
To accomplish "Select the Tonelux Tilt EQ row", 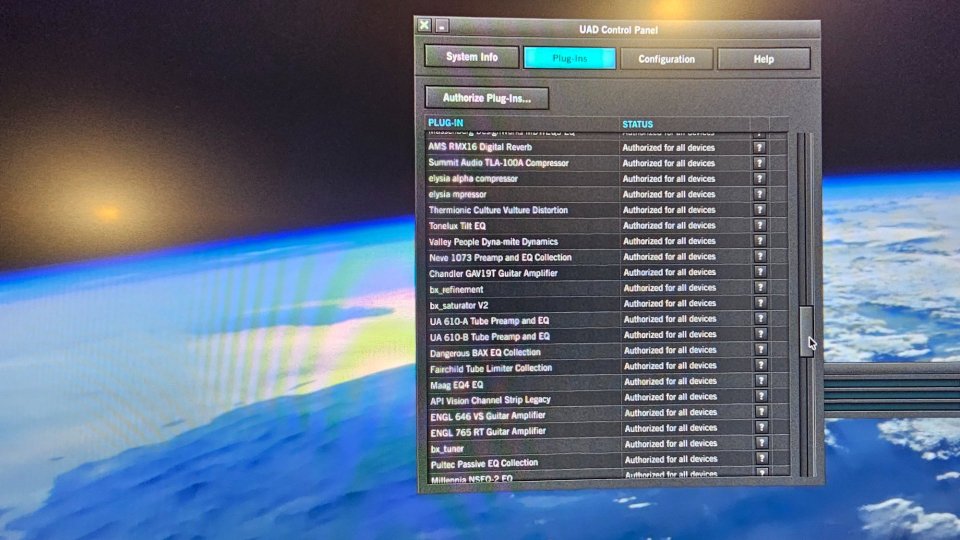I will point(607,225).
